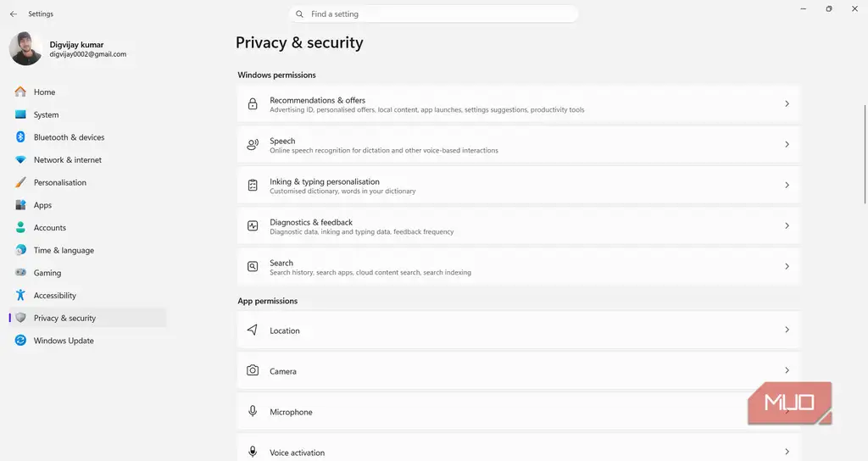Image resolution: width=868 pixels, height=461 pixels.
Task: Expand Recommendations & offers chevron
Action: (787, 104)
